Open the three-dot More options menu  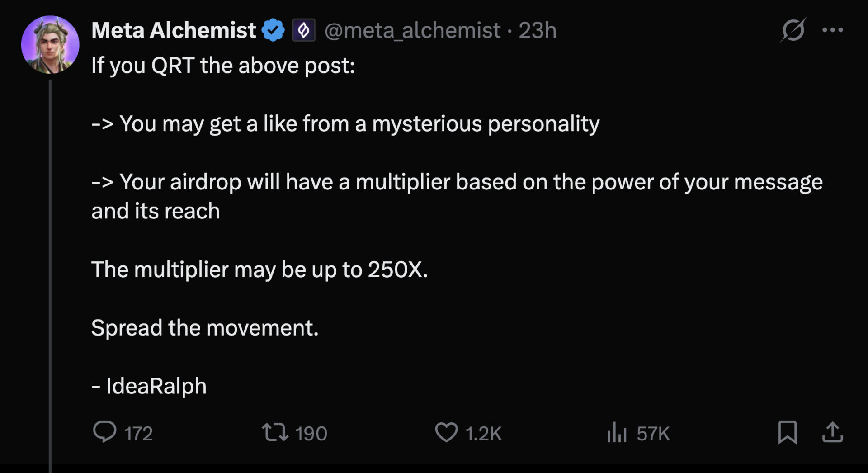tap(832, 30)
